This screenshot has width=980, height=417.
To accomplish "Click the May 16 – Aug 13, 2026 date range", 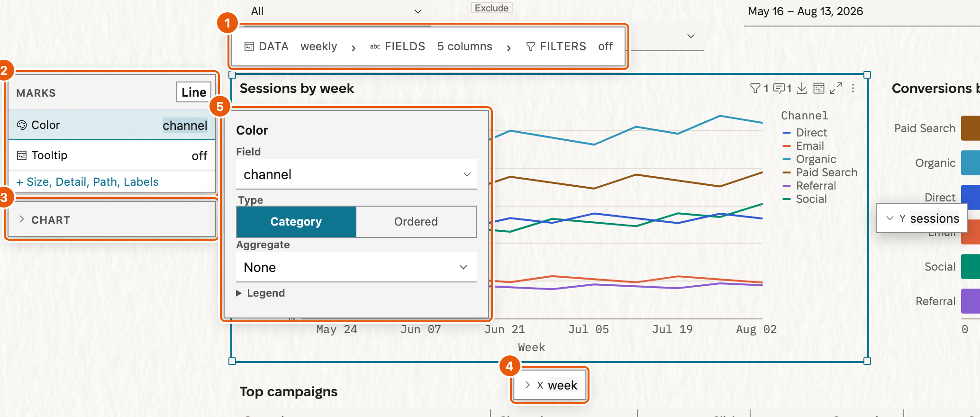I will 805,11.
